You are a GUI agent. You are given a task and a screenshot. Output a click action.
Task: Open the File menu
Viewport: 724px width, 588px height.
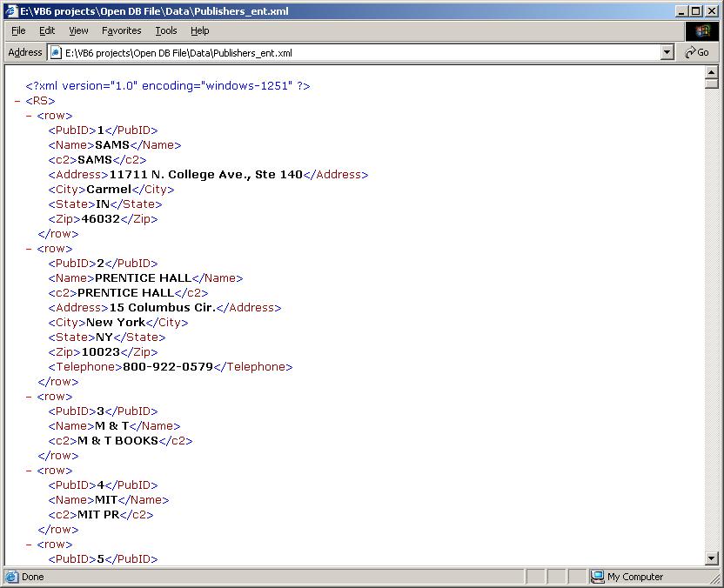pyautogui.click(x=18, y=30)
